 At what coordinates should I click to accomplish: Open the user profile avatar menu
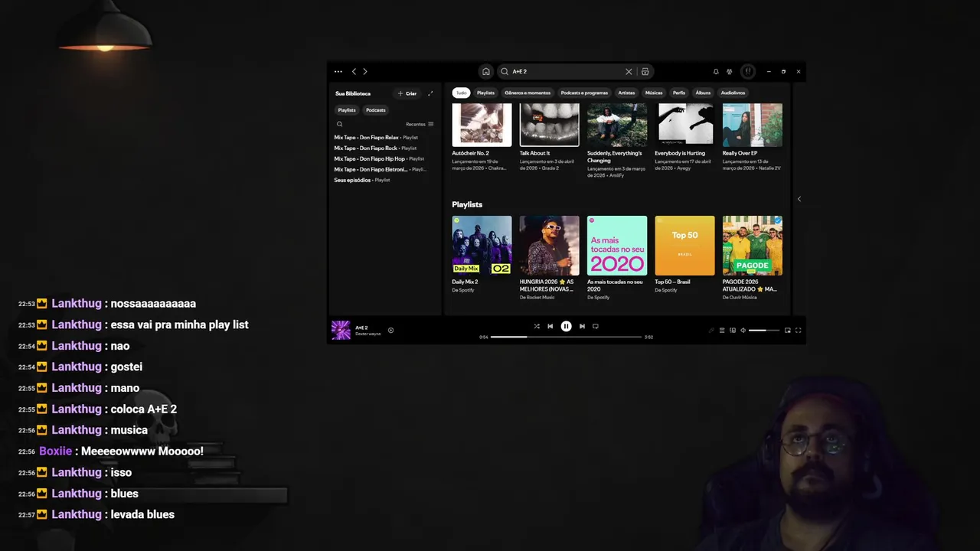(748, 71)
